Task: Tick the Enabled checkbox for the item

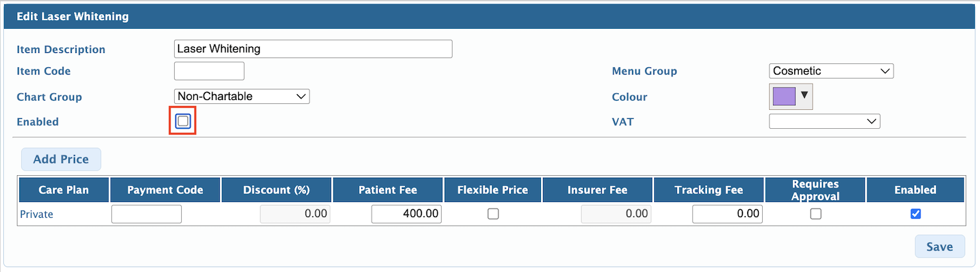Action: [183, 122]
